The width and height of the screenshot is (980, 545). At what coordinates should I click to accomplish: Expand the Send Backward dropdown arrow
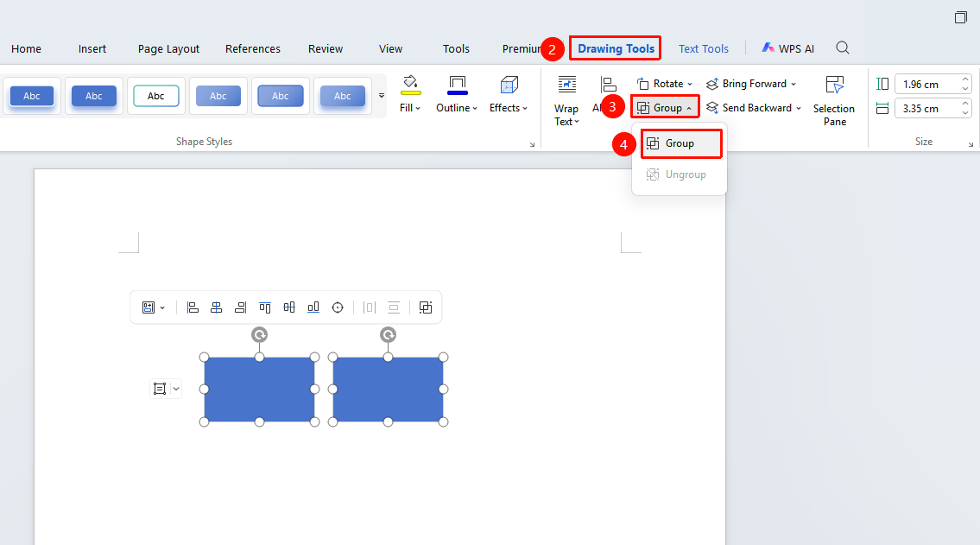(799, 108)
